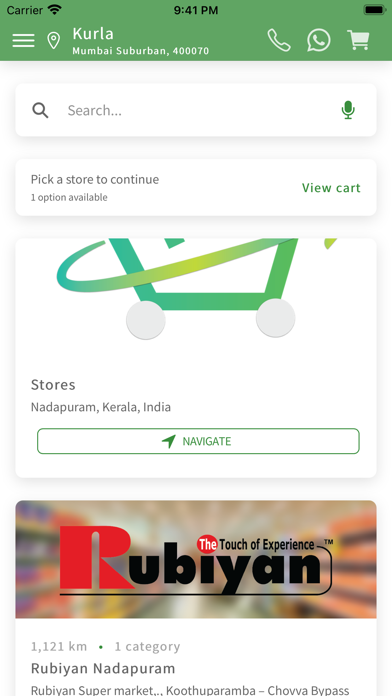Open the hamburger menu
Screen dimensions: 392x696
(x=24, y=40)
